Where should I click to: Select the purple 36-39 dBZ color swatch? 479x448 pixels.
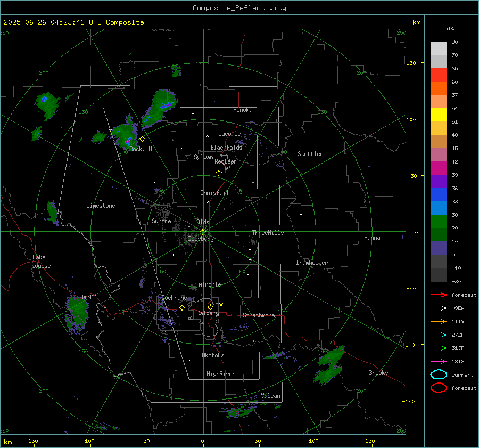tap(439, 182)
